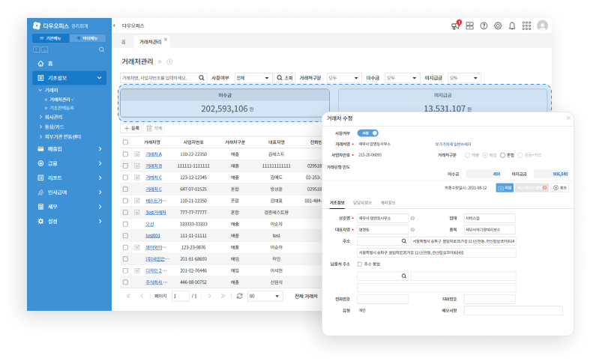The image size is (593, 364).
Task: Click the refresh icon in pagination bar
Action: 239,296
